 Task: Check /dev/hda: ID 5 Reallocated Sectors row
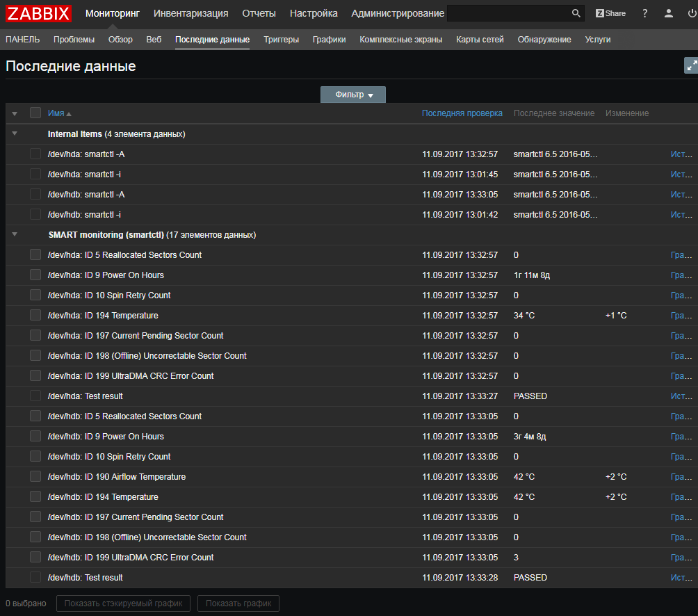(35, 254)
